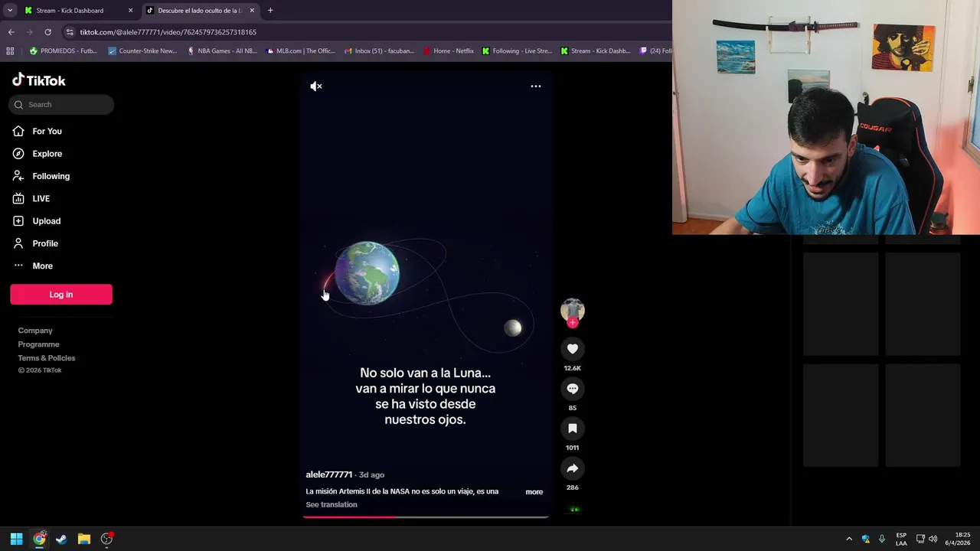Open the volume speaker tray icon

click(933, 539)
